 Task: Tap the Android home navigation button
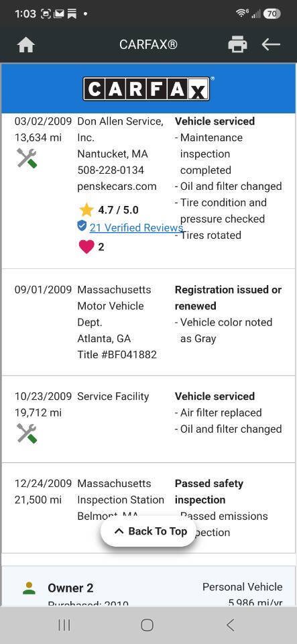click(147, 625)
